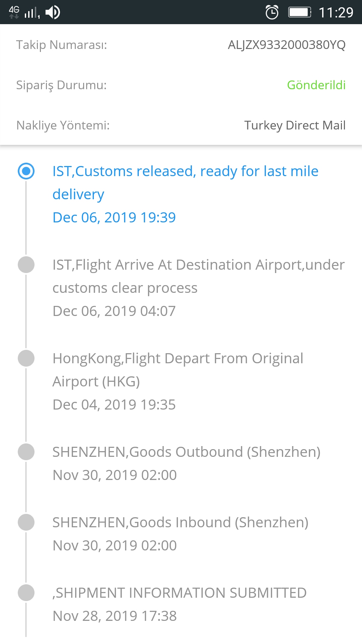The width and height of the screenshot is (362, 644).
Task: Select the Goods Inbound Shenzhen timeline dot
Action: [26, 522]
